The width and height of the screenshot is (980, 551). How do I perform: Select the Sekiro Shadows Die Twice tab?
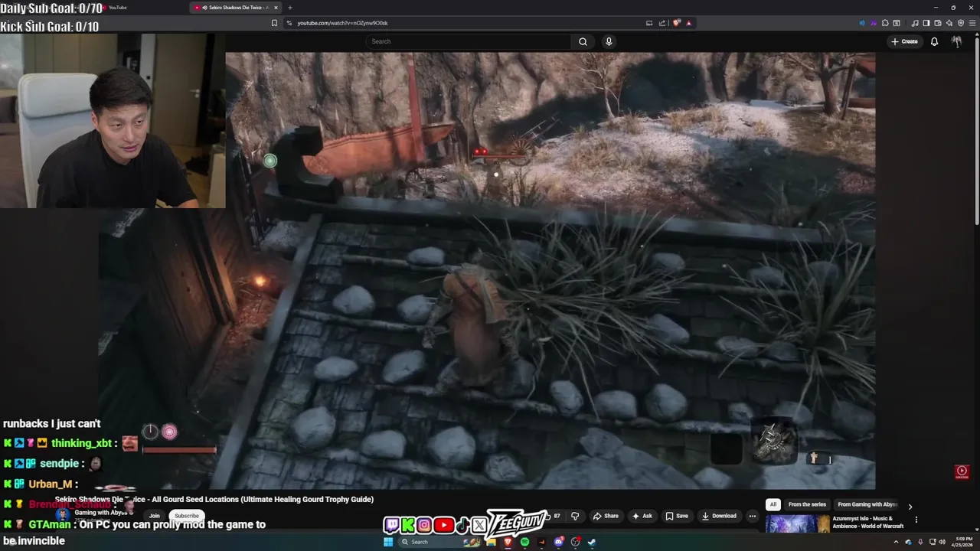236,8
